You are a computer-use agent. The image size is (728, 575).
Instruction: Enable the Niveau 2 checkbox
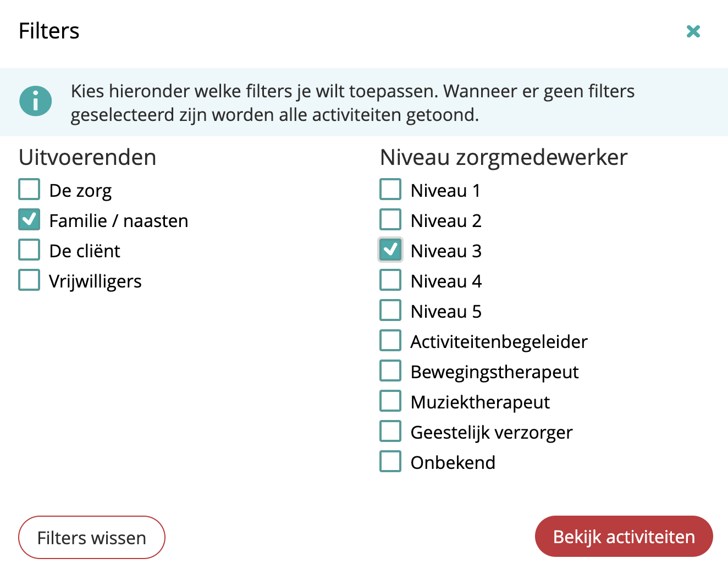pos(390,219)
